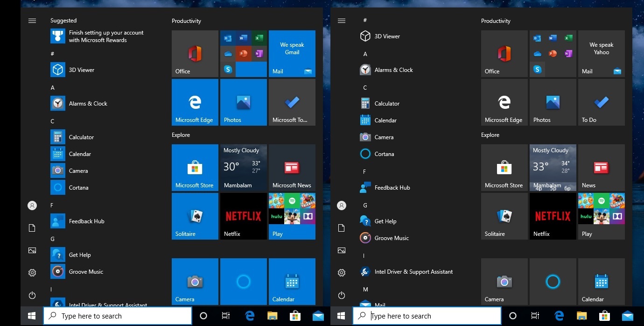The width and height of the screenshot is (644, 326).
Task: Open the 'We speak Yahoo' Mail tile
Action: (601, 54)
